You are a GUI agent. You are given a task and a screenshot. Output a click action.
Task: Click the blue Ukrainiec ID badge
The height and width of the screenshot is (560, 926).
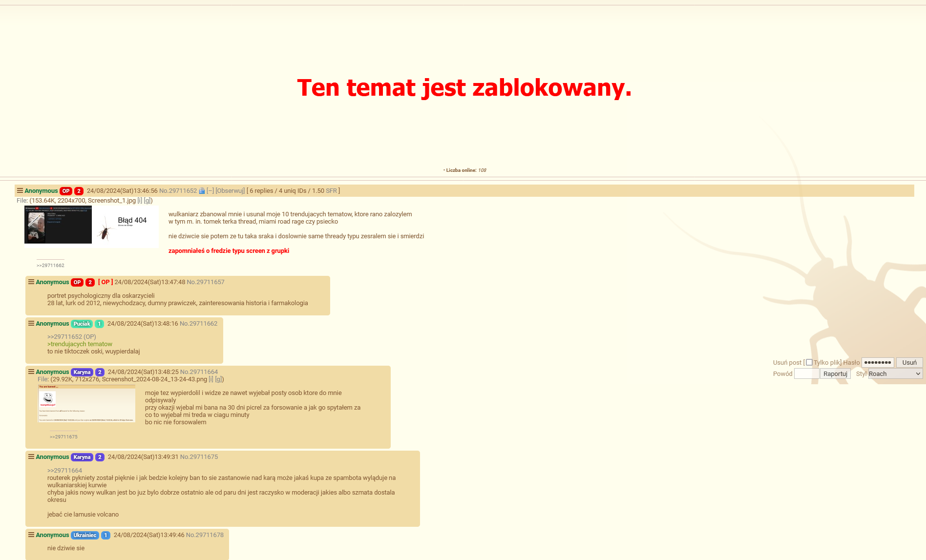[x=85, y=535]
